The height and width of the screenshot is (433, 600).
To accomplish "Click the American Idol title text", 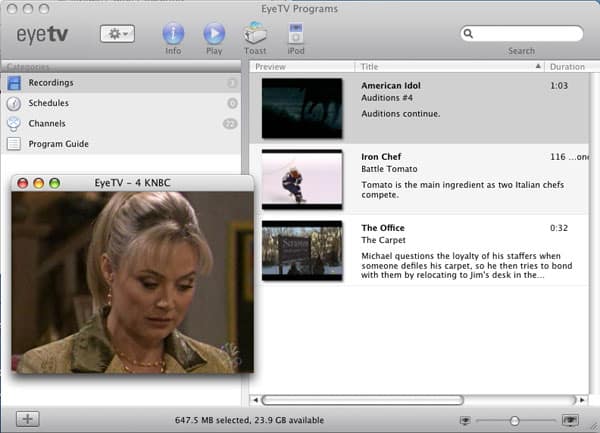I will click(391, 86).
